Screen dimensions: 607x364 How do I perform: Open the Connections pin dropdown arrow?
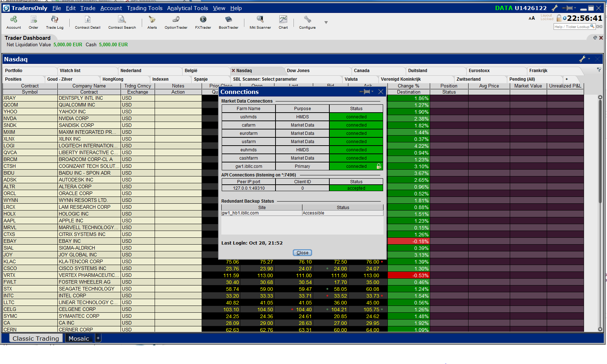pos(372,92)
